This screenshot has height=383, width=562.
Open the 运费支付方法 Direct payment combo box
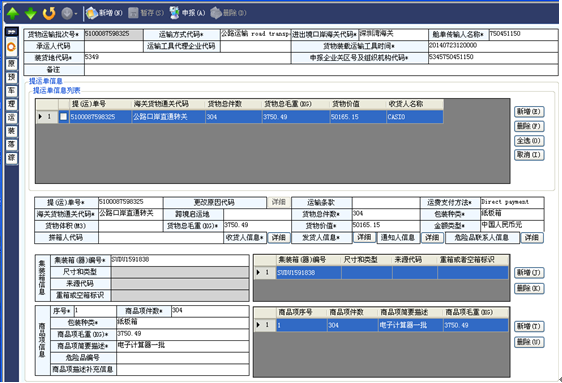(512, 202)
